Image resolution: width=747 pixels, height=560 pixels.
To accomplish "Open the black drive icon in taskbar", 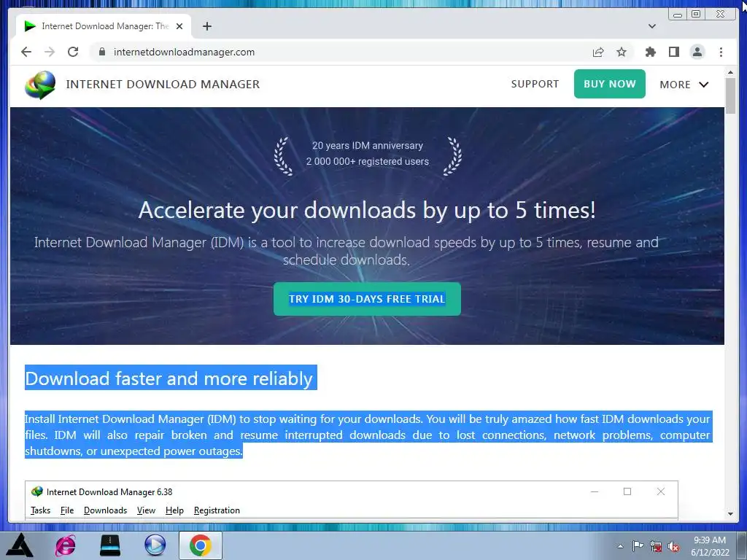I will pyautogui.click(x=110, y=545).
